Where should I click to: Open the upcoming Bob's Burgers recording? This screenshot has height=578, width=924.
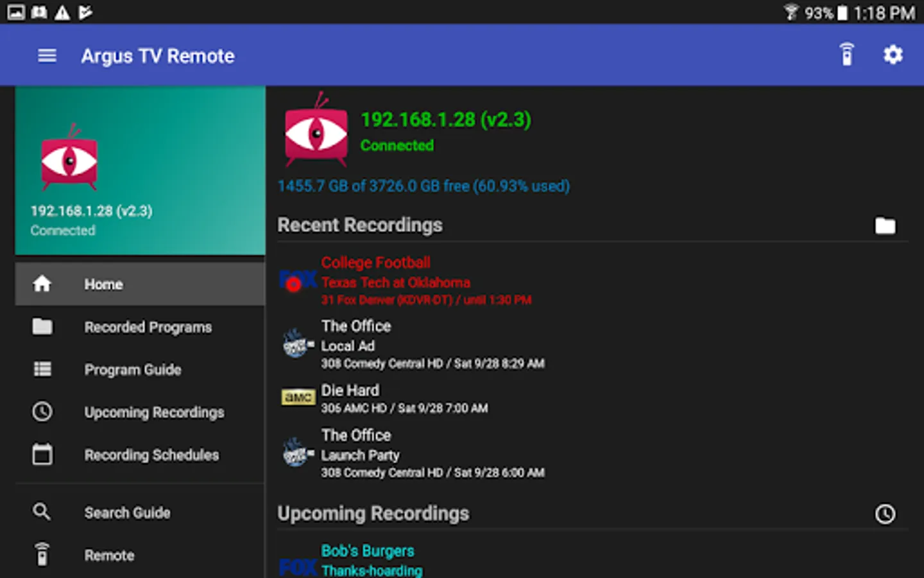click(368, 550)
